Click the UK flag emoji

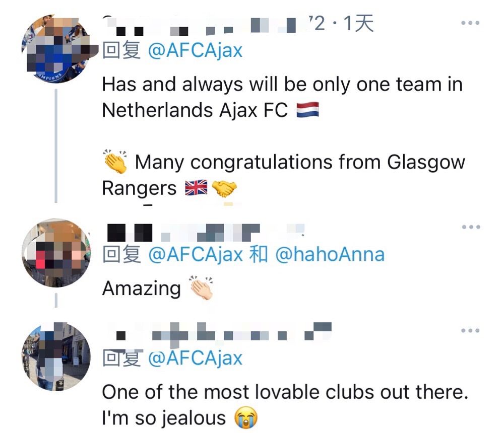[196, 188]
